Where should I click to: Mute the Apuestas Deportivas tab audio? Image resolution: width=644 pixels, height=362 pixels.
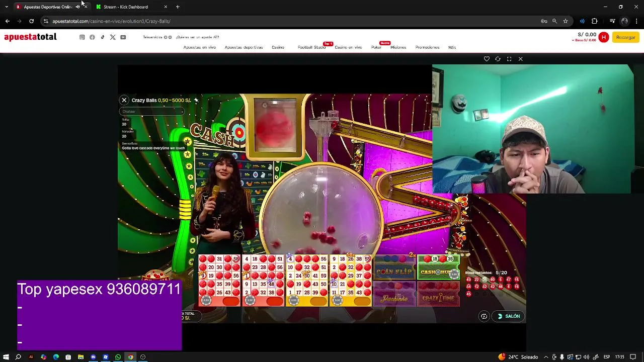(x=77, y=7)
